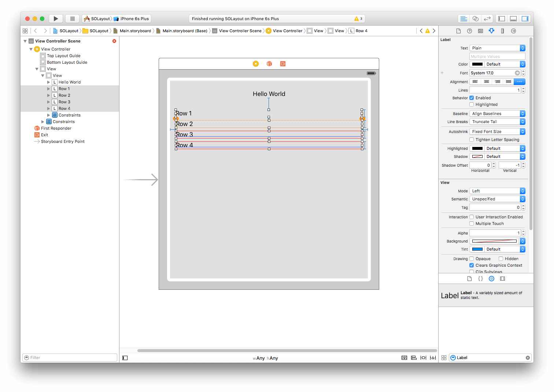
Task: Show the Version editor
Action: (487, 19)
